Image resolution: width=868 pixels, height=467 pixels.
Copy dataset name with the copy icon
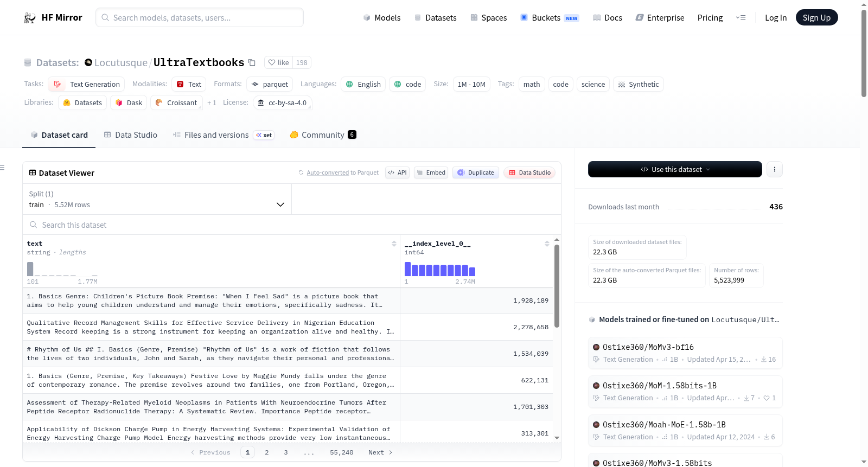[252, 62]
